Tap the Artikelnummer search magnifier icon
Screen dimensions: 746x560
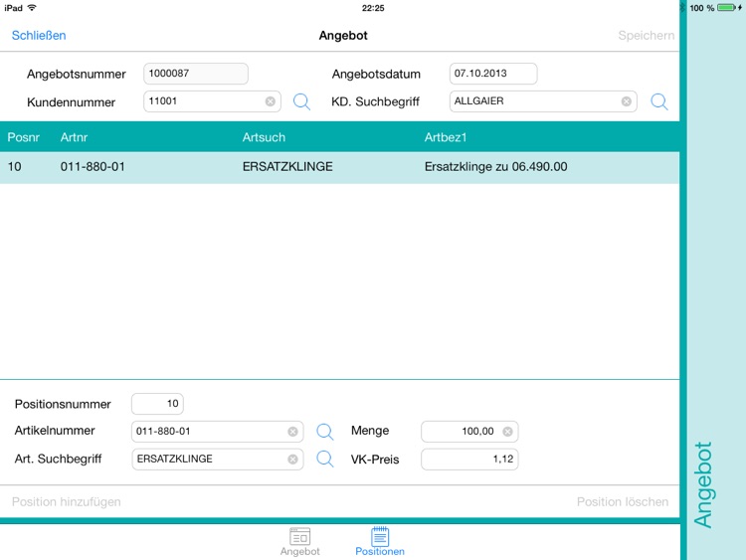point(325,432)
